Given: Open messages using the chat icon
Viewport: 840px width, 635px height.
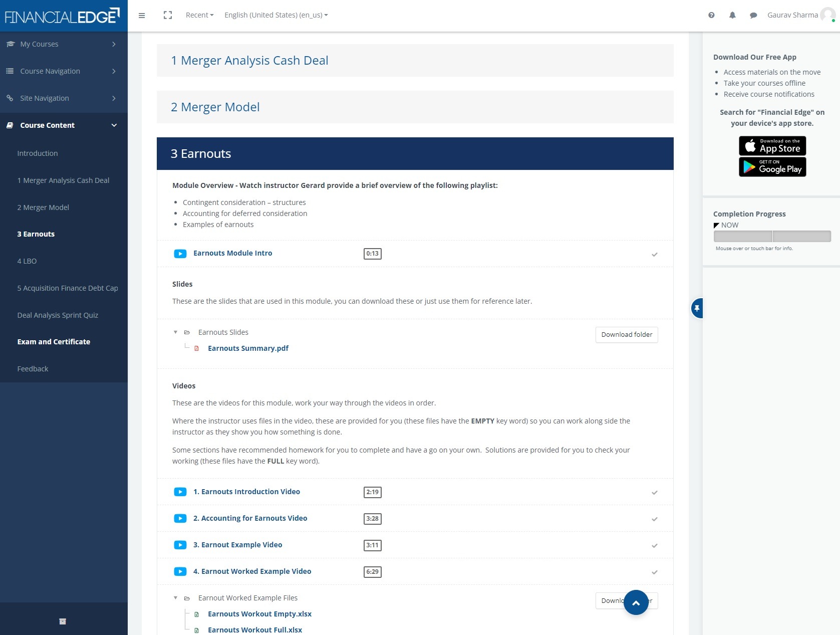Looking at the screenshot, I should click(x=753, y=15).
